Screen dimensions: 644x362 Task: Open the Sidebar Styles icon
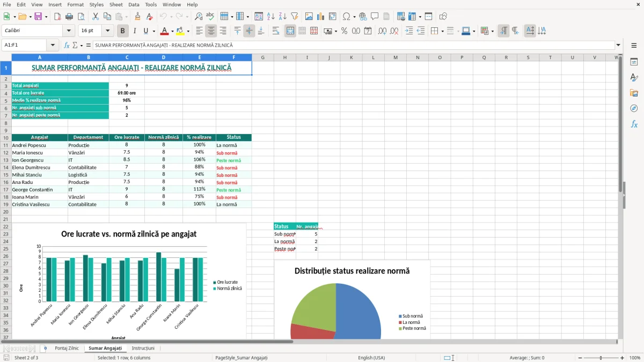(x=634, y=77)
